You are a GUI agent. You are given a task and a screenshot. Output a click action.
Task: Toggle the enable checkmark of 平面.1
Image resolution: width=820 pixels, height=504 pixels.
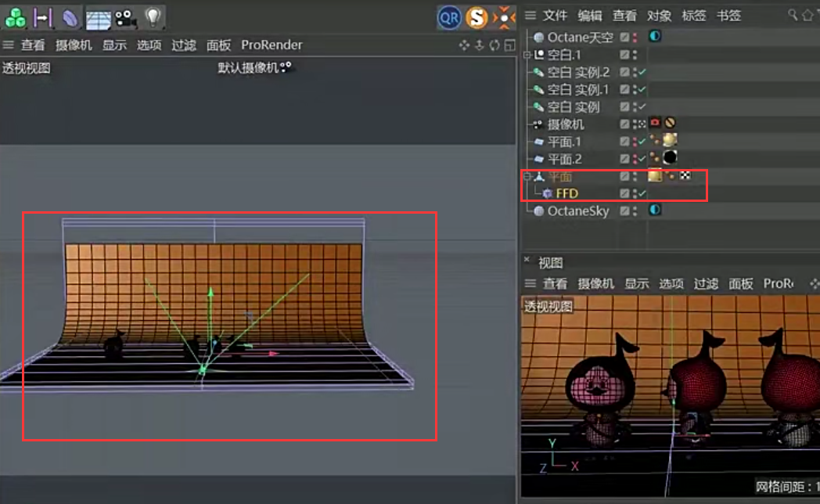[642, 142]
